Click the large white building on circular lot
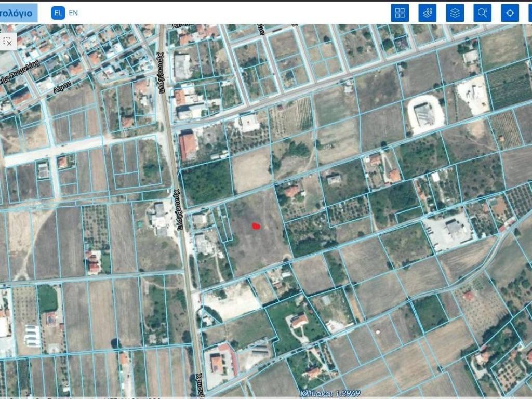This screenshot has width=532, height=399. (x=424, y=114)
